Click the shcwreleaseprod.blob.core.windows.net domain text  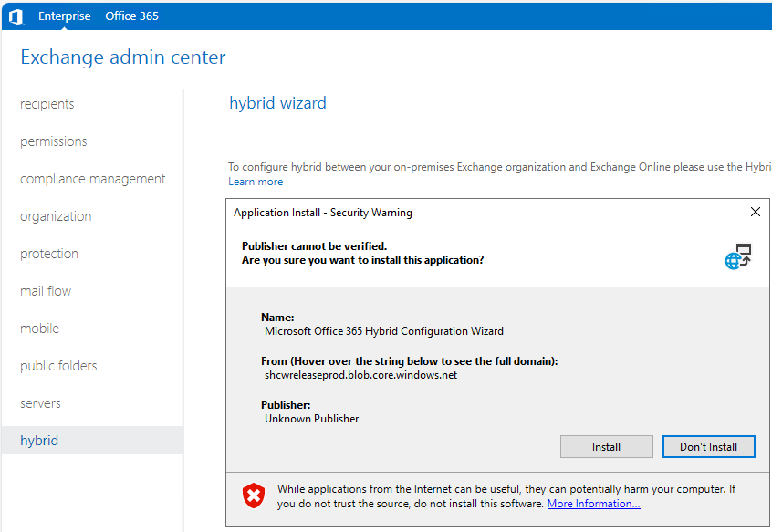pyautogui.click(x=360, y=375)
